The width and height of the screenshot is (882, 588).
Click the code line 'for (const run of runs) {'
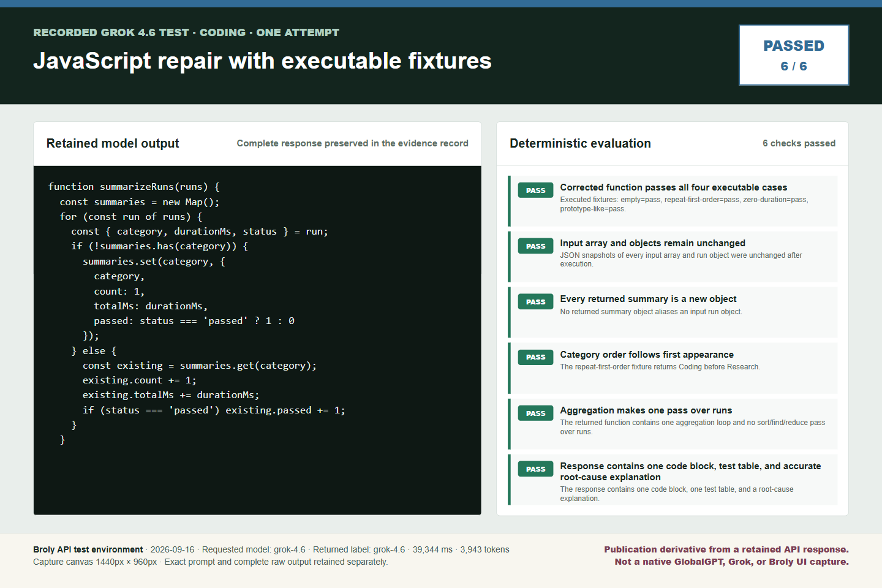click(x=130, y=217)
